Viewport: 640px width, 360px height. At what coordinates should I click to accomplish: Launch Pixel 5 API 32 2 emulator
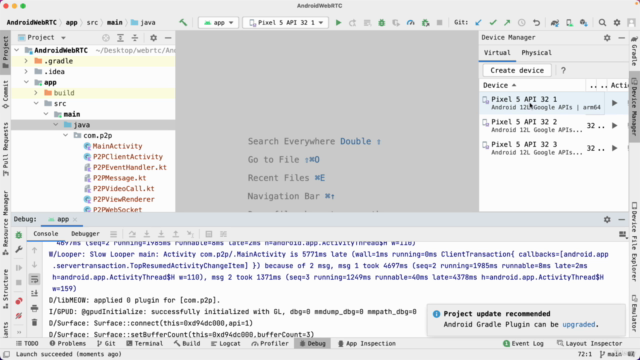click(614, 125)
